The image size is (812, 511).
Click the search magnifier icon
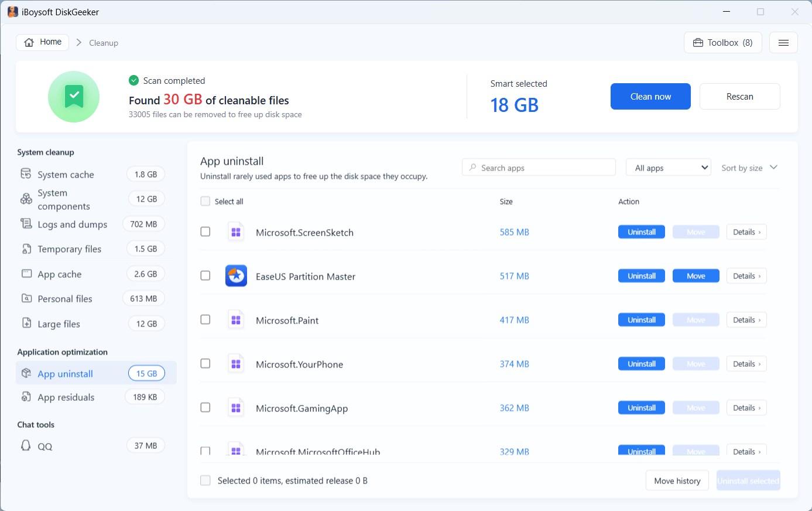point(473,168)
